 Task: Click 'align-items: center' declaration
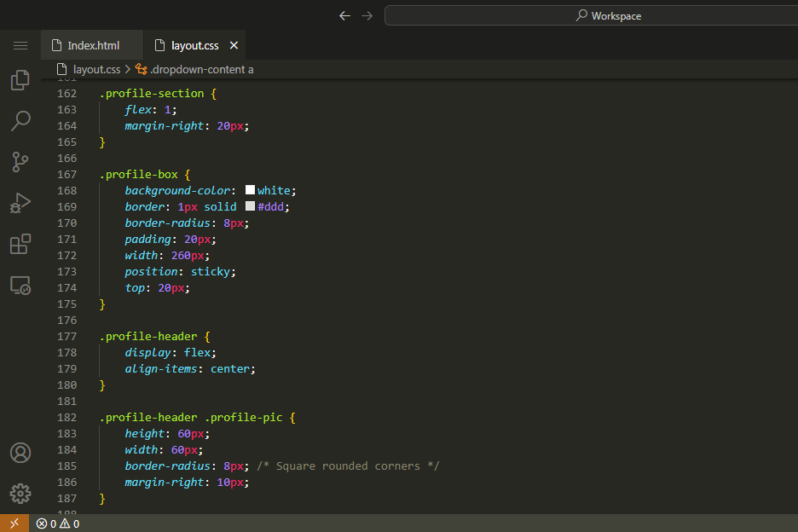pyautogui.click(x=190, y=369)
